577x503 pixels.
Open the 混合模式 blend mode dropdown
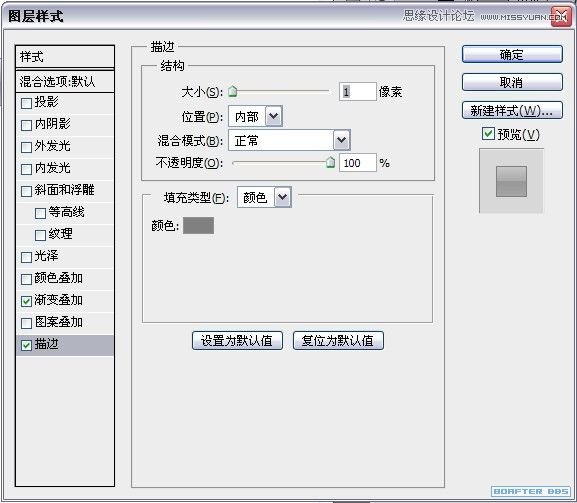[289, 140]
